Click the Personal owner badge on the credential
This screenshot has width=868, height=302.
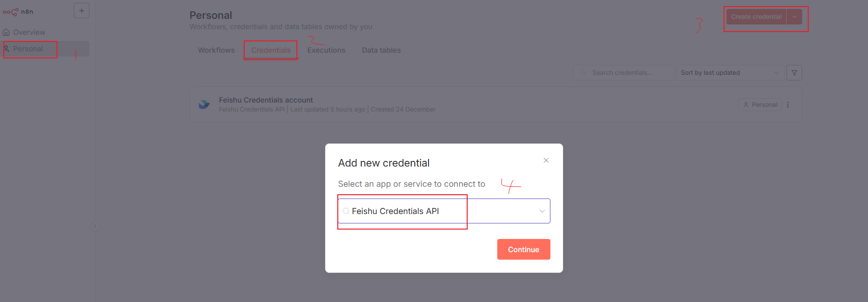pos(760,105)
